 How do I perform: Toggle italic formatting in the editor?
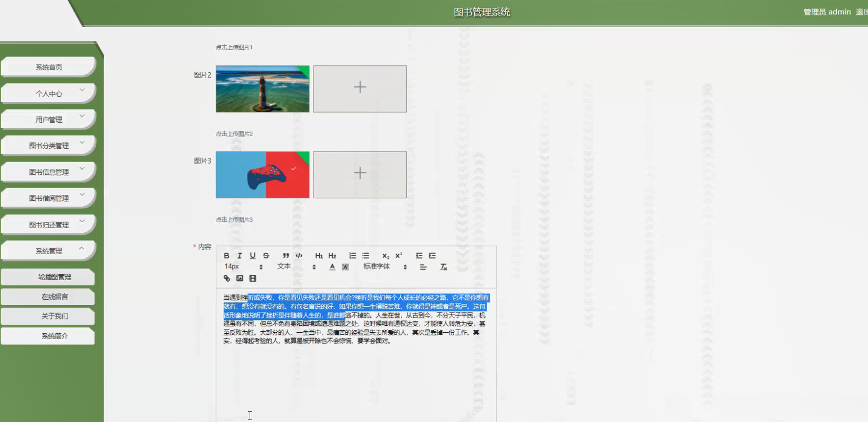tap(240, 256)
